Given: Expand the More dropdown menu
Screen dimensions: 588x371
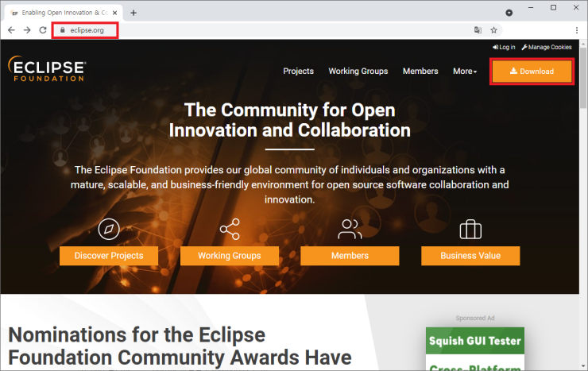Looking at the screenshot, I should pos(465,71).
